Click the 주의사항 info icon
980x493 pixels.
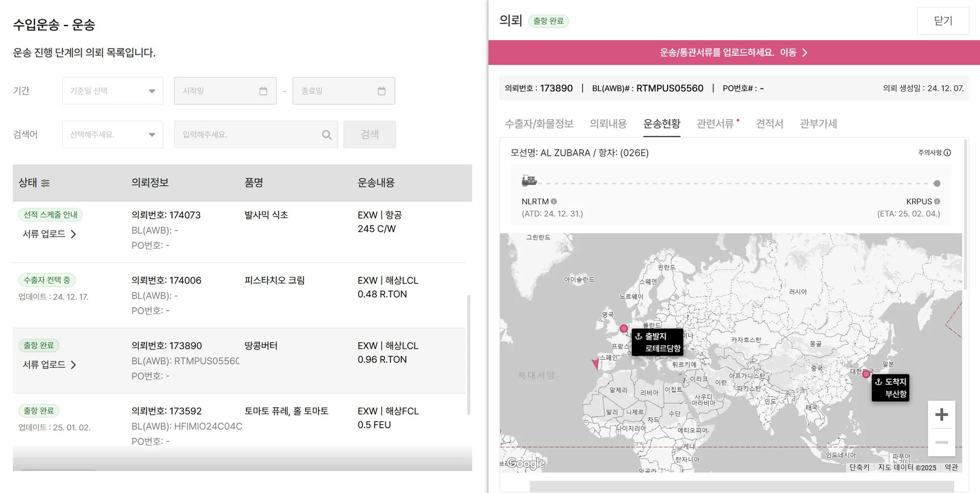[947, 153]
